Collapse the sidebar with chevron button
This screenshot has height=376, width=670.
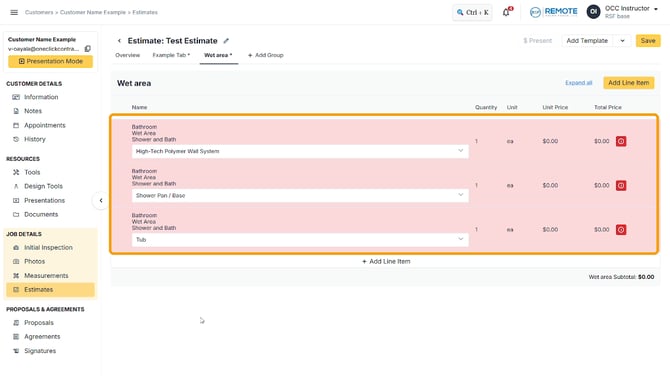101,200
